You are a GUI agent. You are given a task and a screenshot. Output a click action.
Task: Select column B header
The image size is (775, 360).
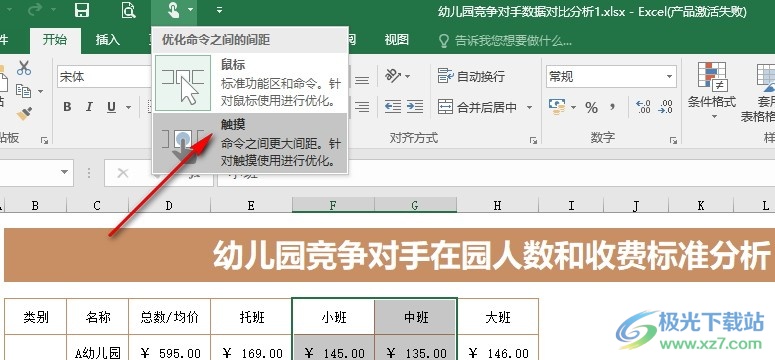pos(35,205)
